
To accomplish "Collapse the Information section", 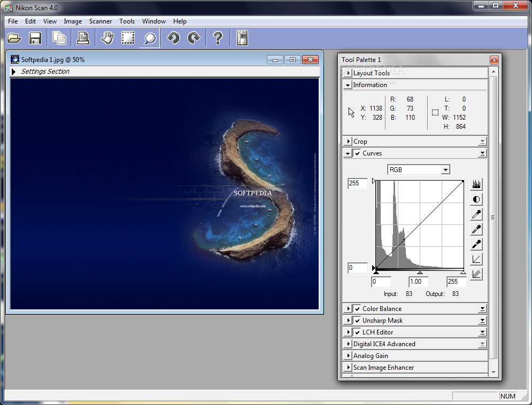I will [x=348, y=85].
